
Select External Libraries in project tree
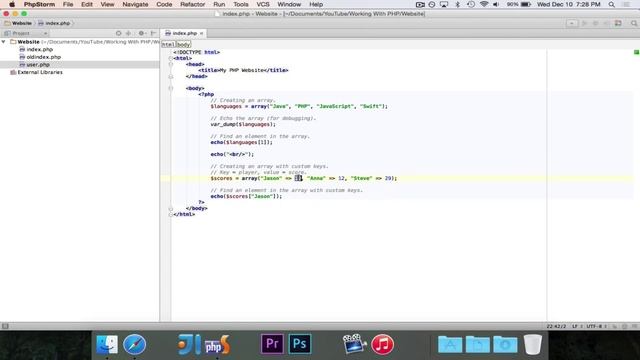[x=40, y=72]
